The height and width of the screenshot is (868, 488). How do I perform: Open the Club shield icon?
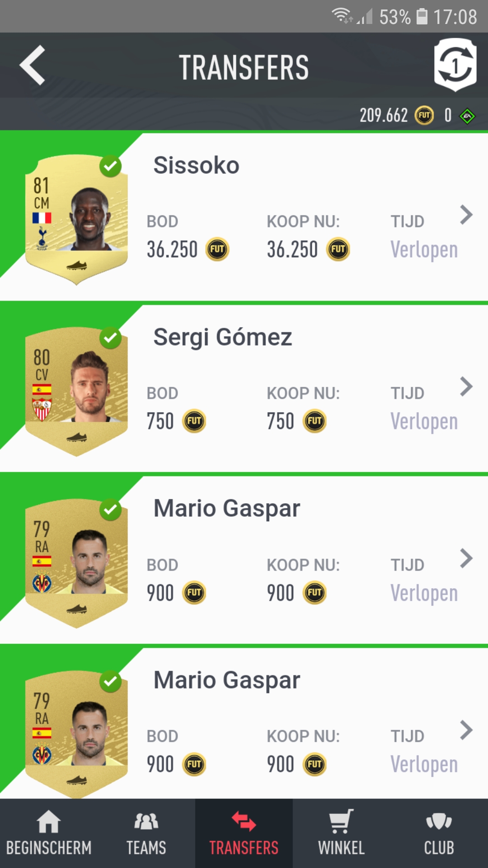click(x=439, y=821)
